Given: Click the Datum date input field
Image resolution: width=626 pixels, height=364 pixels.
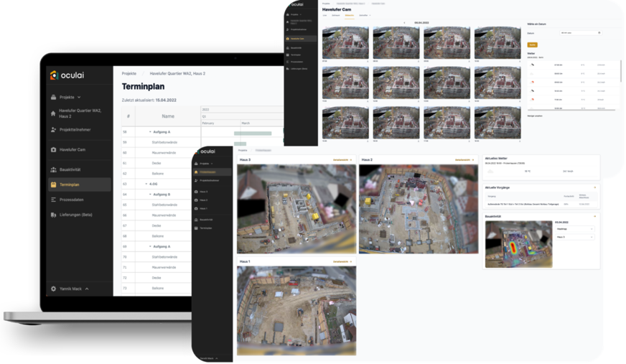Looking at the screenshot, I should coord(581,33).
